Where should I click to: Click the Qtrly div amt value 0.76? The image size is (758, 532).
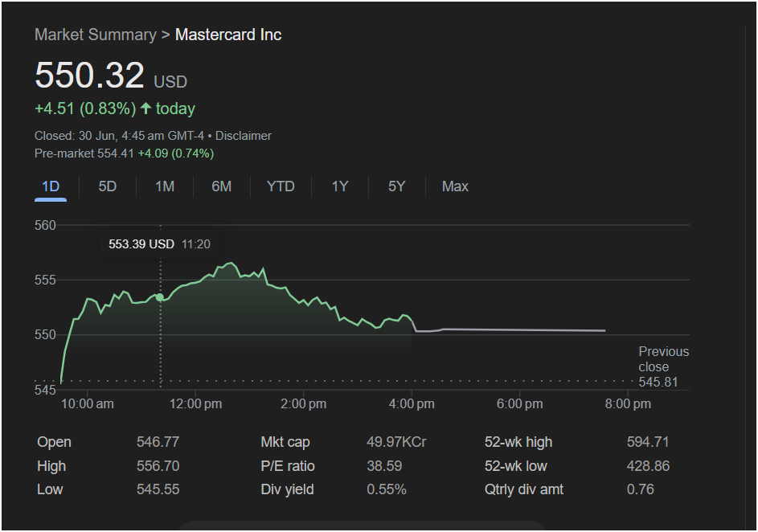point(641,489)
